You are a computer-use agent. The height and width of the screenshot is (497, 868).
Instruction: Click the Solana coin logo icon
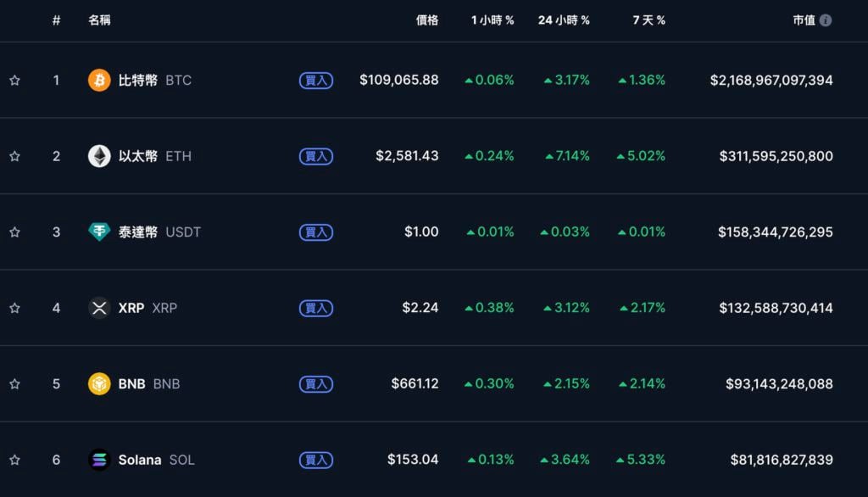[99, 460]
